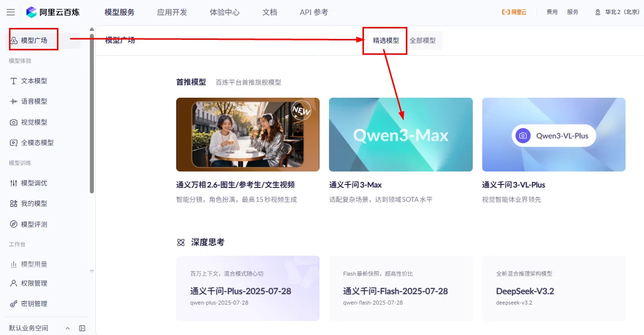Click the sidebar scroll down arrow
The image size is (644, 335).
pyautogui.click(x=92, y=271)
